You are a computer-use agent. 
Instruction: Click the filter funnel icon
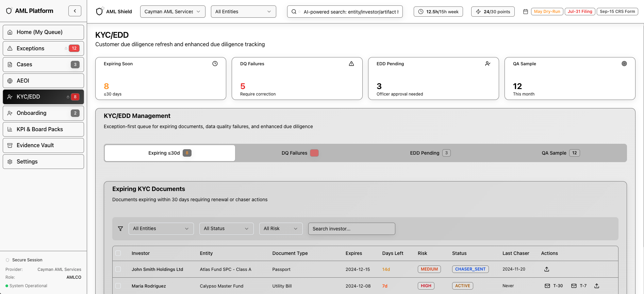pos(120,229)
